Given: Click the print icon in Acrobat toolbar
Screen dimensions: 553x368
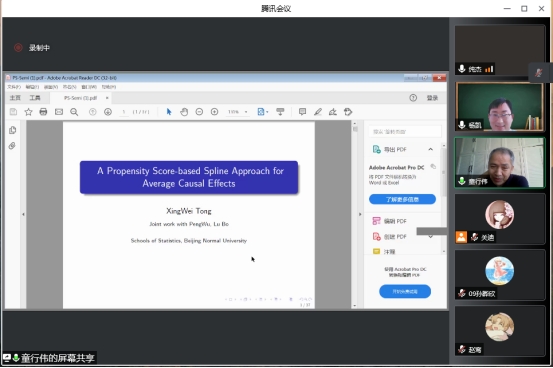Looking at the screenshot, I should pos(43,112).
